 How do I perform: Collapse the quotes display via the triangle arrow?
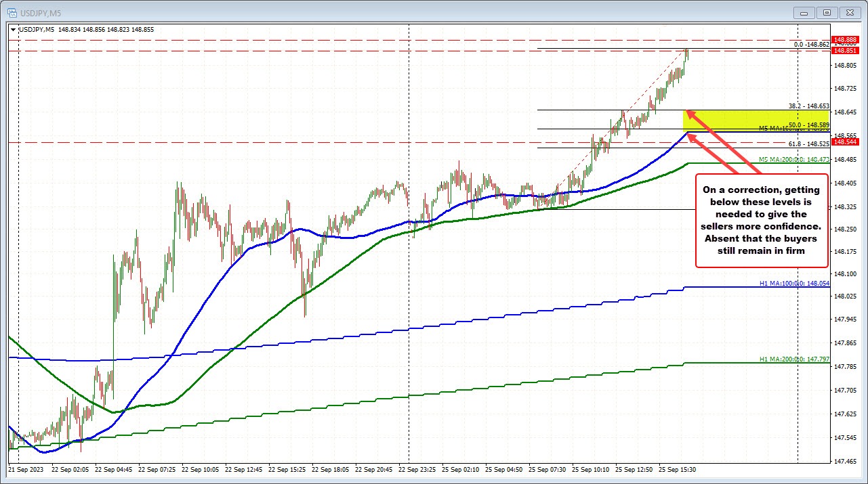point(14,29)
